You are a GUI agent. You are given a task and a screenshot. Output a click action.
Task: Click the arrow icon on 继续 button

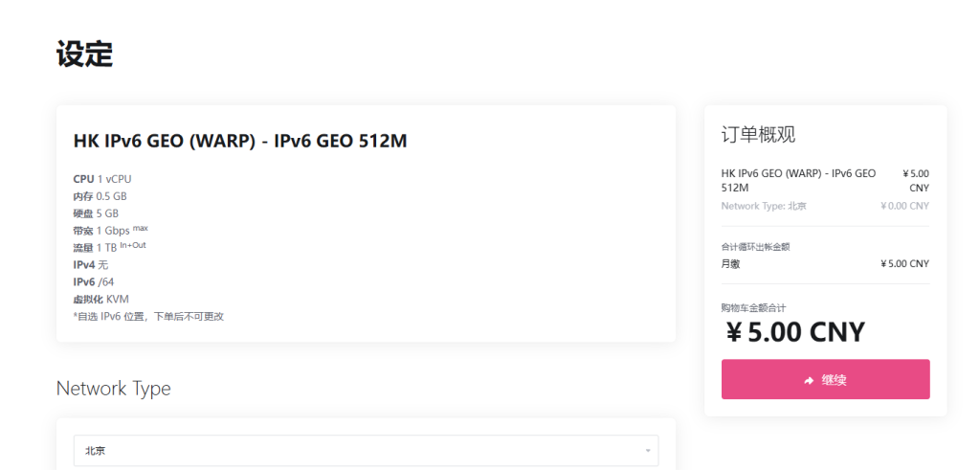pyautogui.click(x=809, y=380)
